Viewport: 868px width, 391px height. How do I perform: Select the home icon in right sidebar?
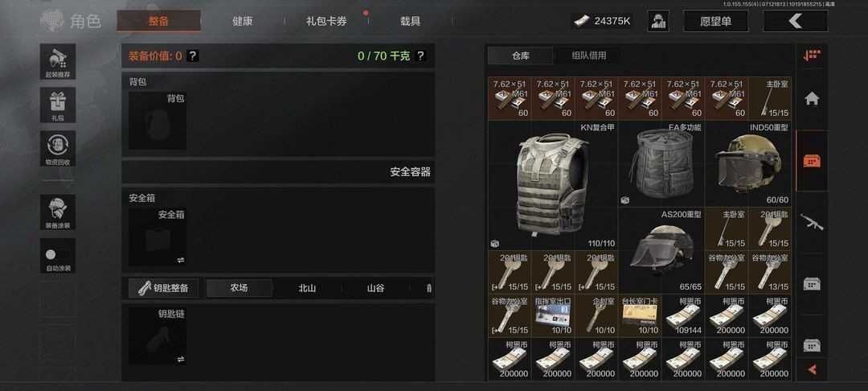(x=812, y=99)
